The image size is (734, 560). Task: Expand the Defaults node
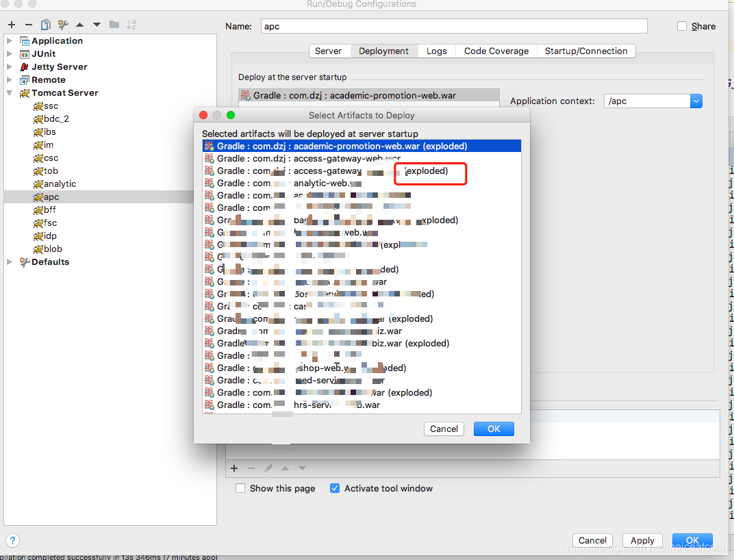(10, 262)
